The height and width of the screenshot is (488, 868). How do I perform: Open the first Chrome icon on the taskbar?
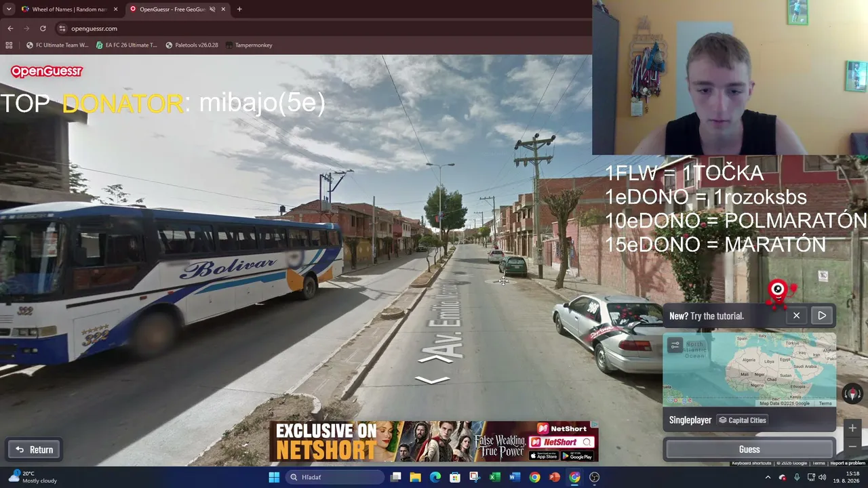pyautogui.click(x=534, y=477)
